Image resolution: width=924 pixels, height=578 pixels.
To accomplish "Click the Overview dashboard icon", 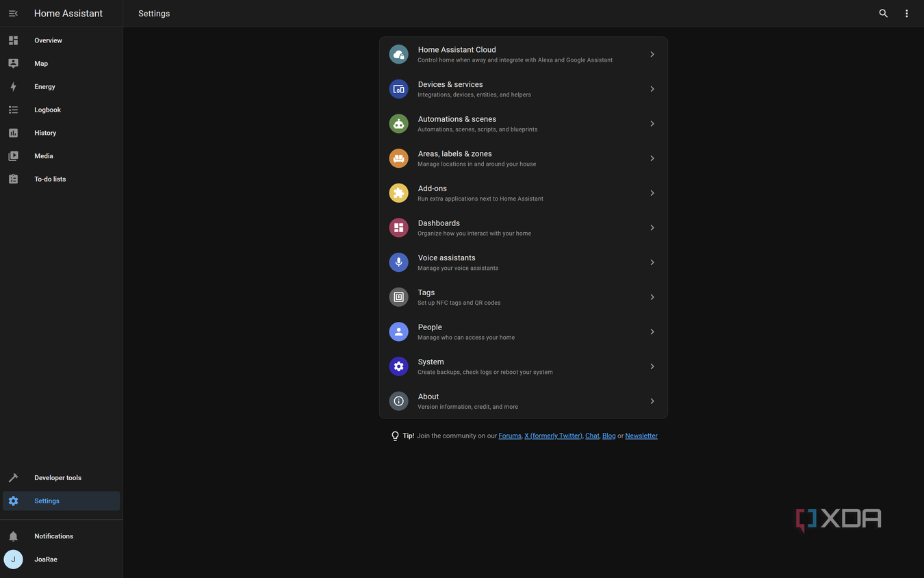I will (13, 40).
